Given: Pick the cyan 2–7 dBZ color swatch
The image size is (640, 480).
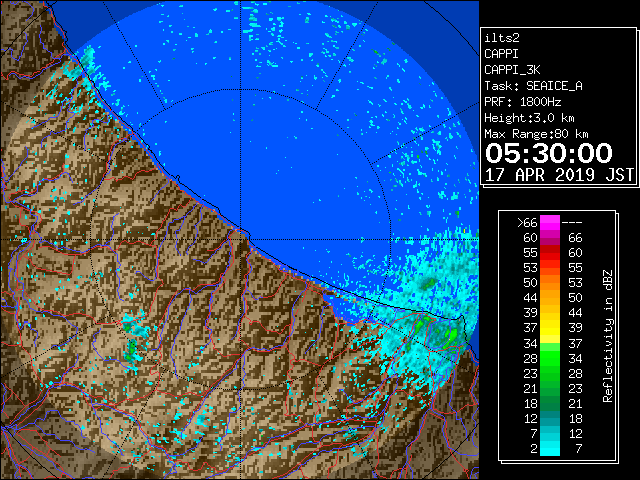Looking at the screenshot, I should click(x=550, y=448).
